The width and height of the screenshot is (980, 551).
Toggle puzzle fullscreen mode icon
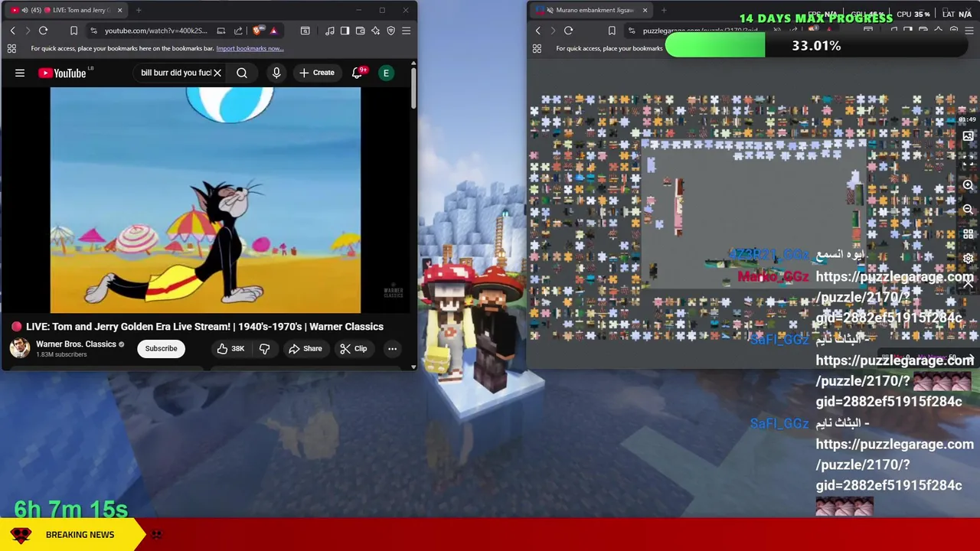[968, 161]
